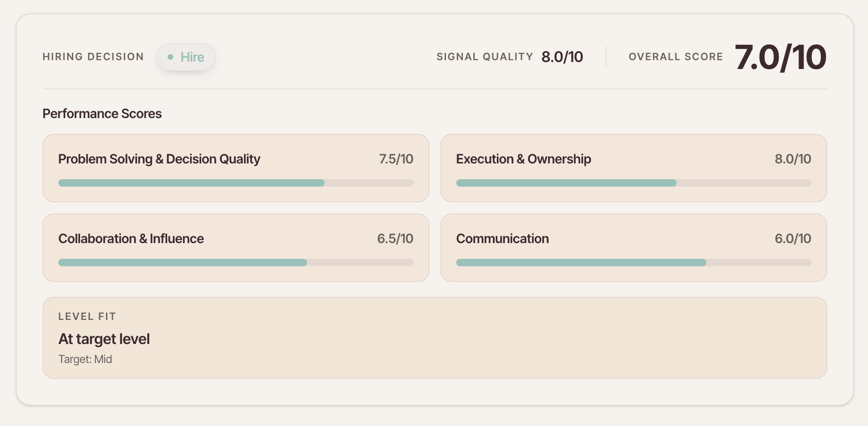
Task: Click the Hire decision badge
Action: click(x=185, y=56)
